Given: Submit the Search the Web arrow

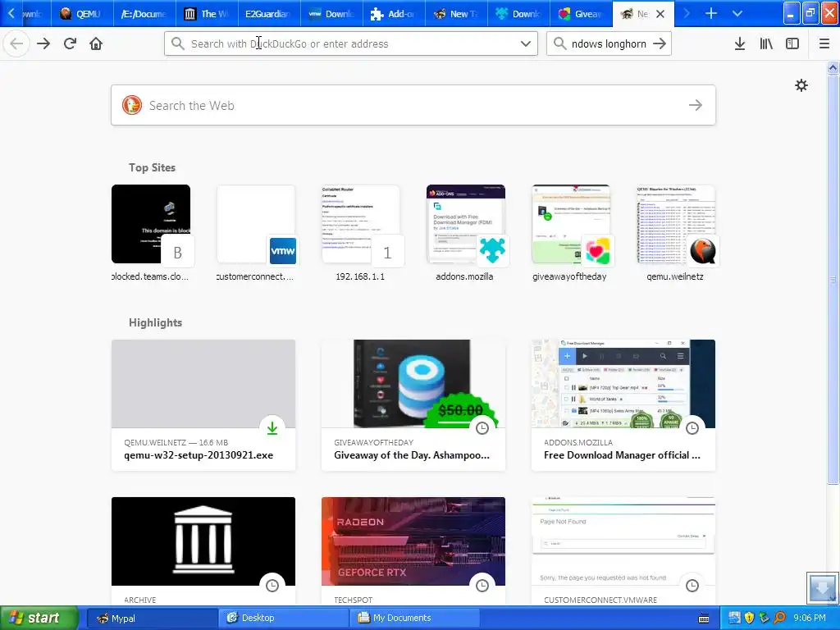Looking at the screenshot, I should (x=696, y=105).
